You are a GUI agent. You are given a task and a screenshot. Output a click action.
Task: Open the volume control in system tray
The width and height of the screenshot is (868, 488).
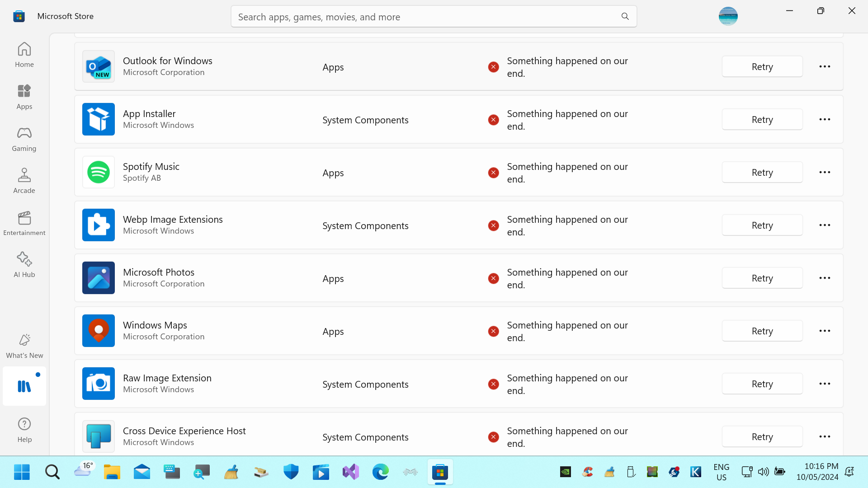point(764,472)
